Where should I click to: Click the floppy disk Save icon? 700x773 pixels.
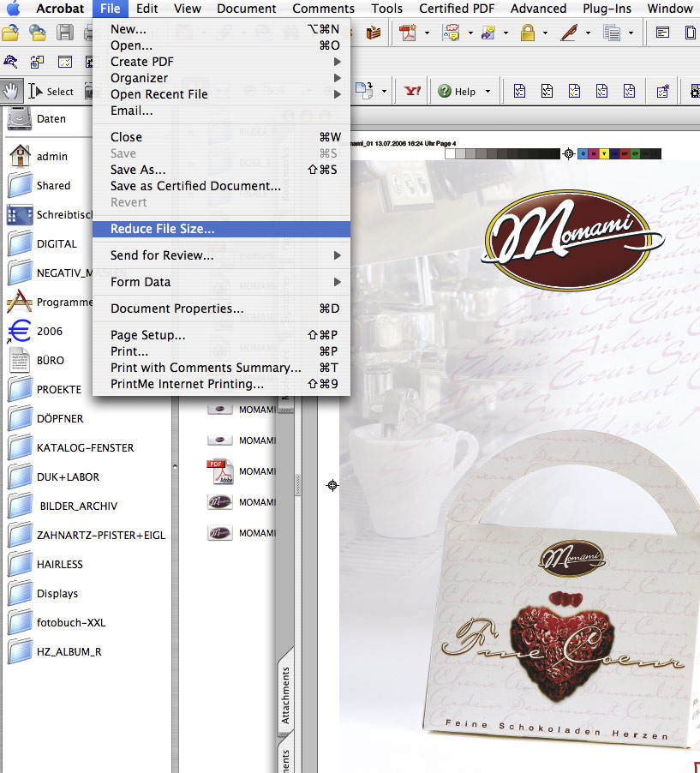pos(65,33)
